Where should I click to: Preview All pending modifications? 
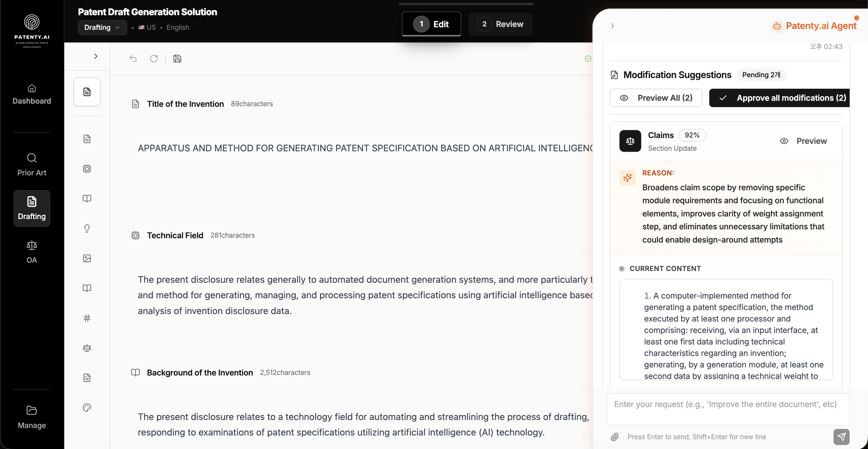click(656, 98)
